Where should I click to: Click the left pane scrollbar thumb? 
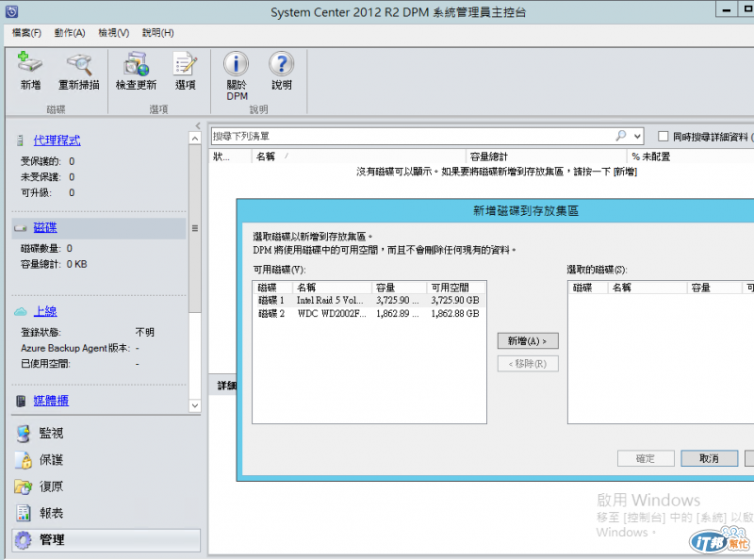pos(195,228)
